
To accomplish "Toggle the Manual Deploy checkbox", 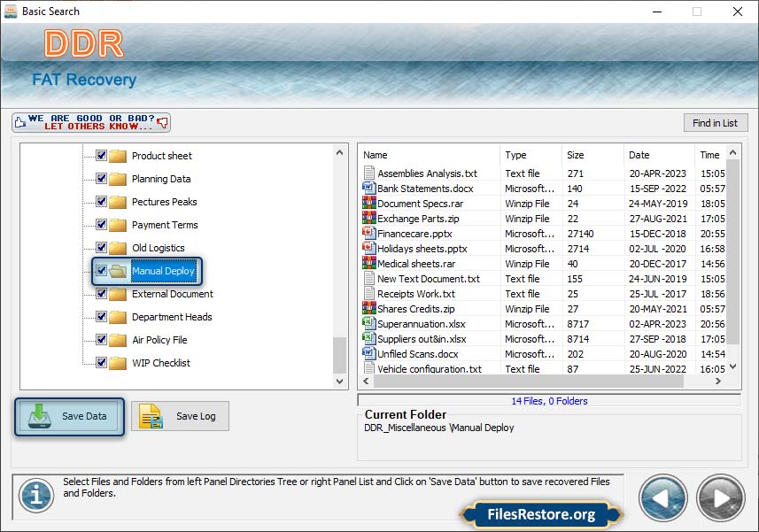I will pyautogui.click(x=101, y=270).
